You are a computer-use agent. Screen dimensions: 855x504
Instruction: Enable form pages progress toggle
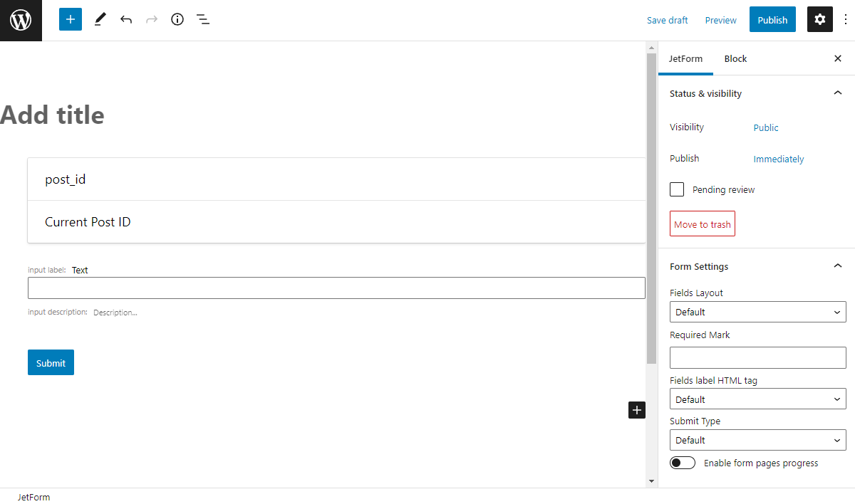682,462
